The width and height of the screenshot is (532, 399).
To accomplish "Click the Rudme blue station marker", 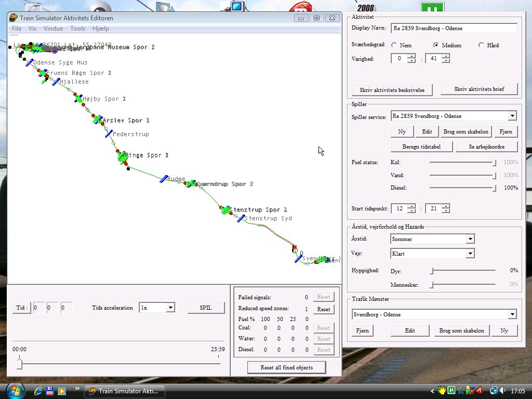I will [x=164, y=179].
